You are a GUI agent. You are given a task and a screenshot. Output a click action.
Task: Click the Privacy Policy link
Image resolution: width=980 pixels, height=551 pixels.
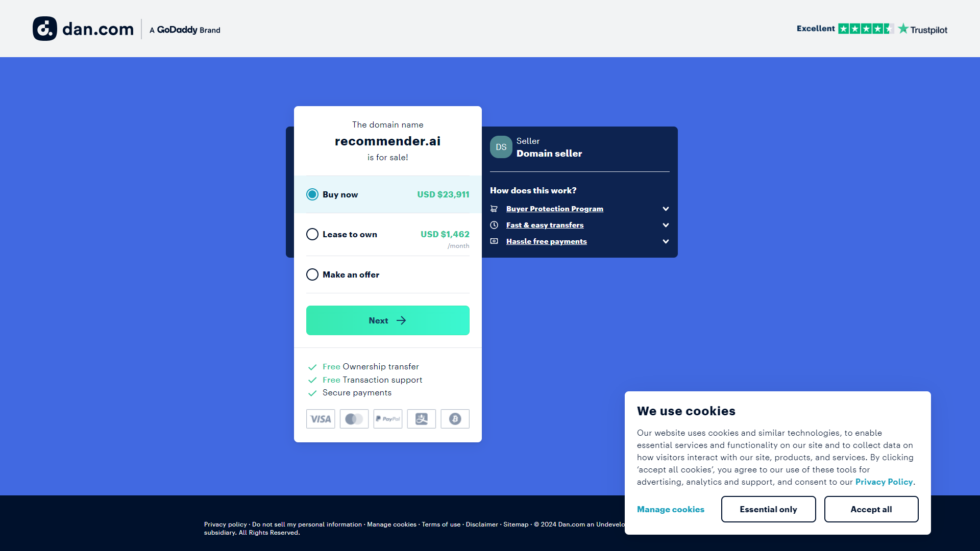(884, 482)
